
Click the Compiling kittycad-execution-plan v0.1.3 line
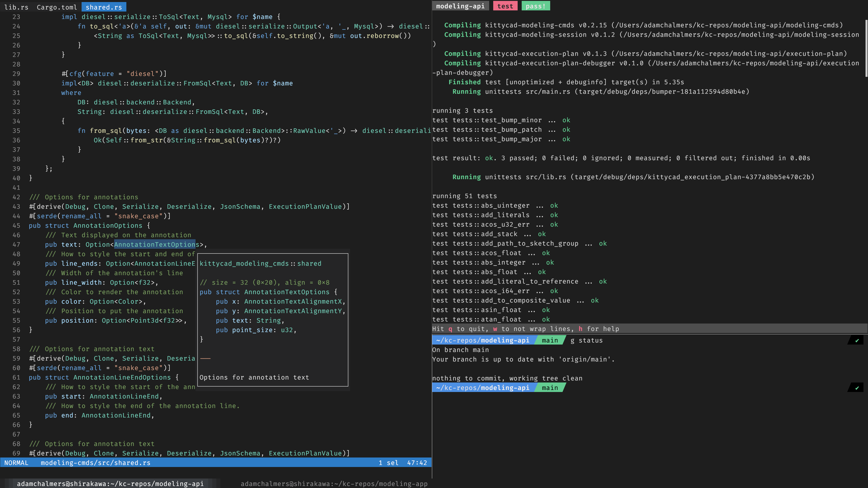(645, 54)
